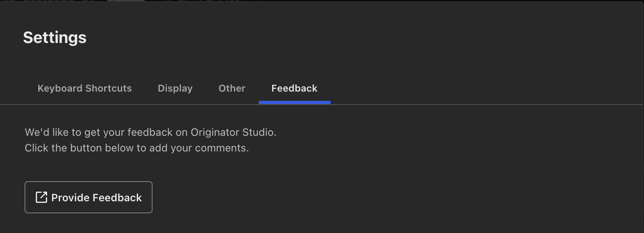This screenshot has width=644, height=233.
Task: Click the blue underline beneath Feedback tab
Action: tap(295, 103)
